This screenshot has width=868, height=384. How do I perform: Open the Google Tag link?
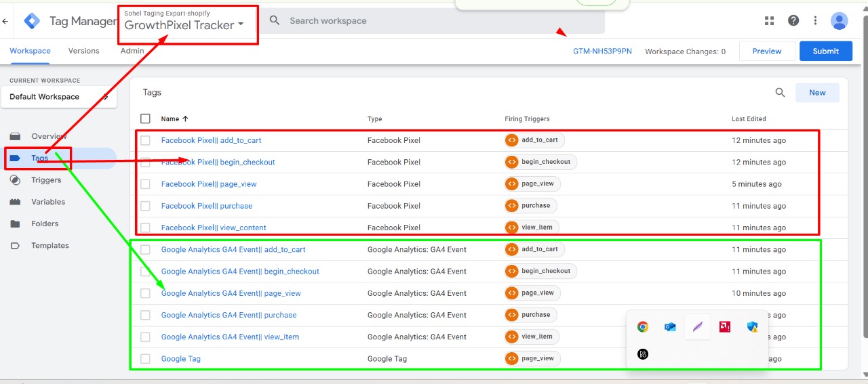coord(181,358)
